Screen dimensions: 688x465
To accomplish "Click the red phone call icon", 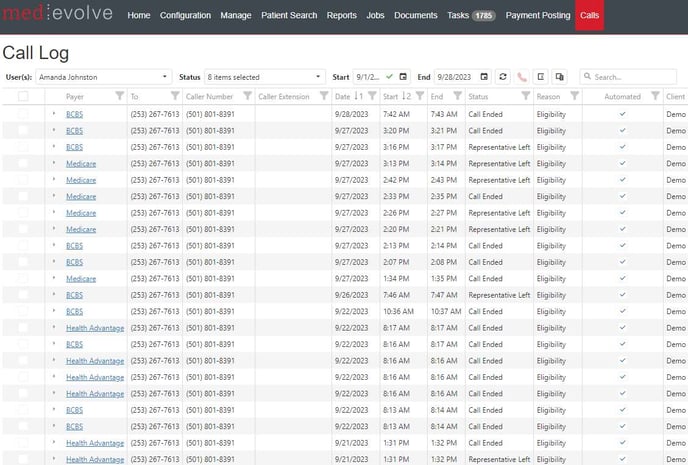I will point(522,77).
